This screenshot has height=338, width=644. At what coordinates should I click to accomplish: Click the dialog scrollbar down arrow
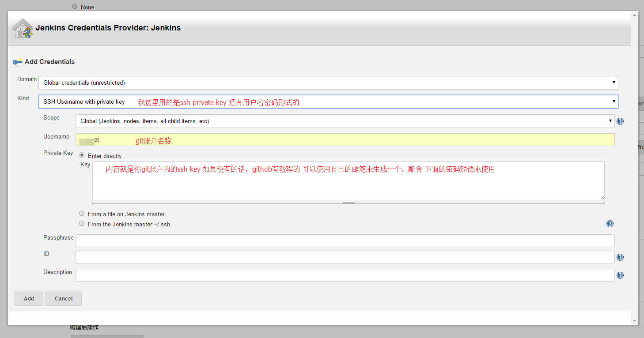(x=635, y=321)
